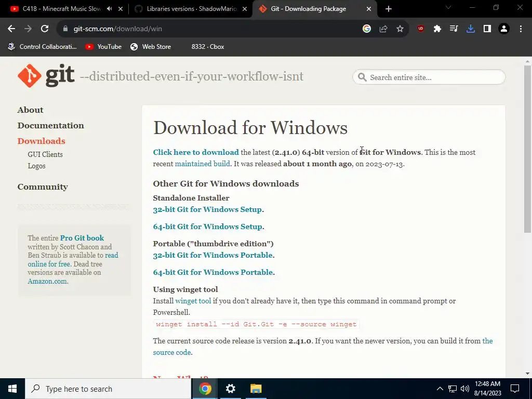Click the winget install command text
The height and width of the screenshot is (399, 532).
click(256, 324)
